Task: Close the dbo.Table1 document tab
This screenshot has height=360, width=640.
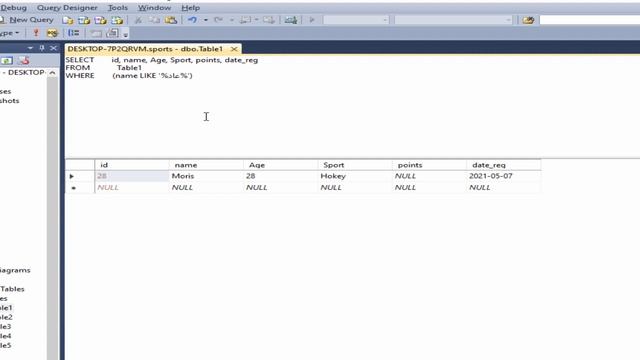Action: click(x=234, y=49)
